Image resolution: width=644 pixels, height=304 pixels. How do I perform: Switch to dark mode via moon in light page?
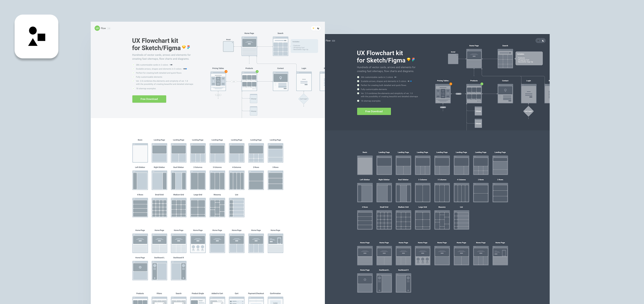318,28
